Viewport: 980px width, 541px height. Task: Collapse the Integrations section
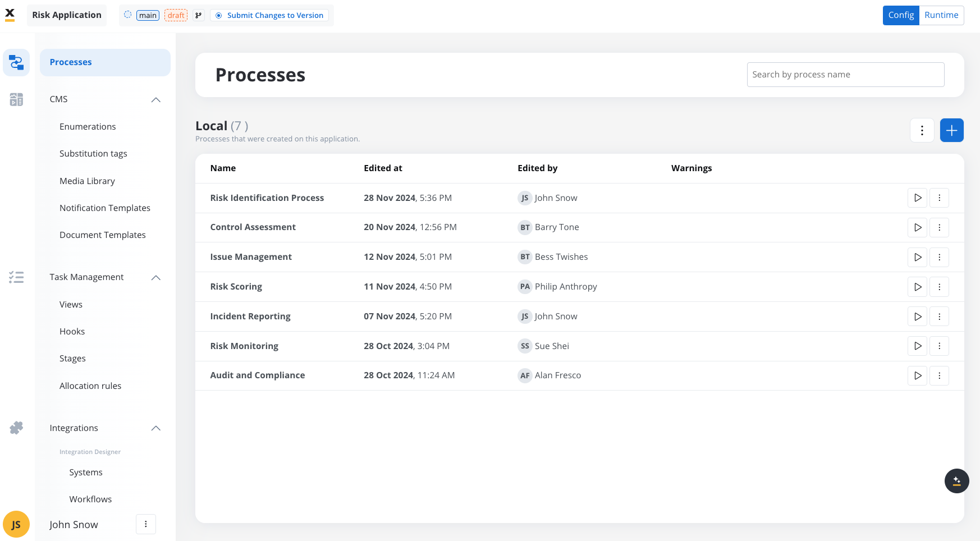coord(156,428)
